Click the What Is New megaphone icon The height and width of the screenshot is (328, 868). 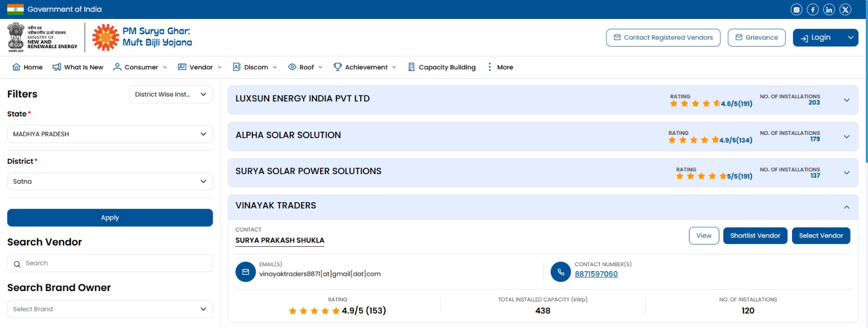[56, 67]
